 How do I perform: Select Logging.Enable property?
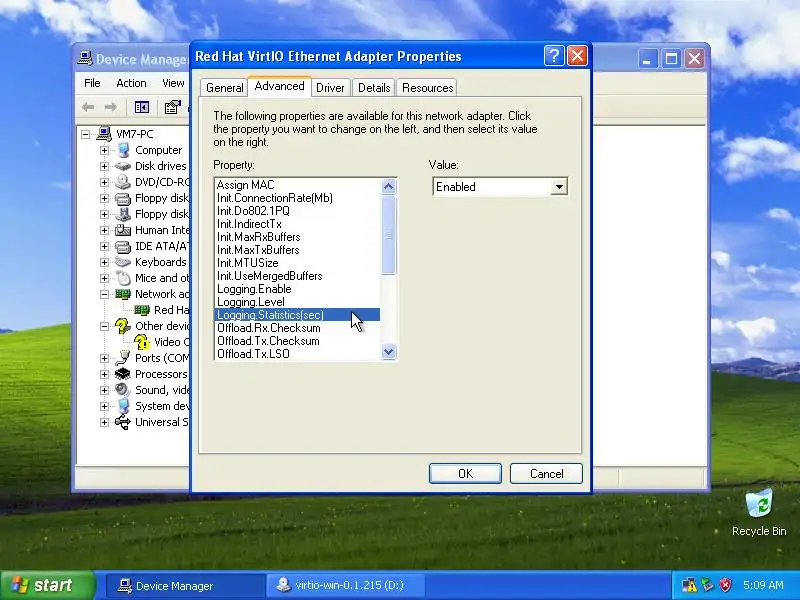click(297, 289)
